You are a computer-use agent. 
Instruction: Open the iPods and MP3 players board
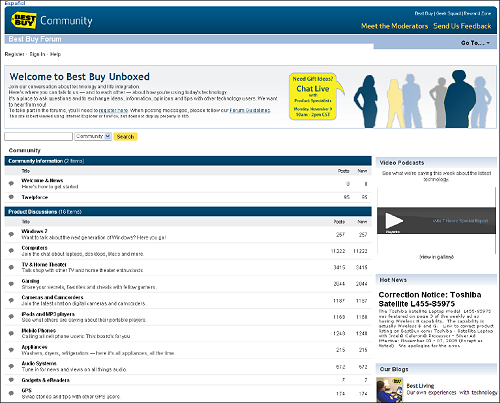click(48, 314)
